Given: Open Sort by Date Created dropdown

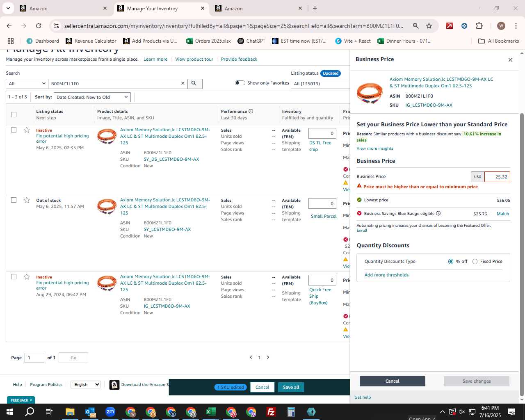Looking at the screenshot, I should (93, 97).
